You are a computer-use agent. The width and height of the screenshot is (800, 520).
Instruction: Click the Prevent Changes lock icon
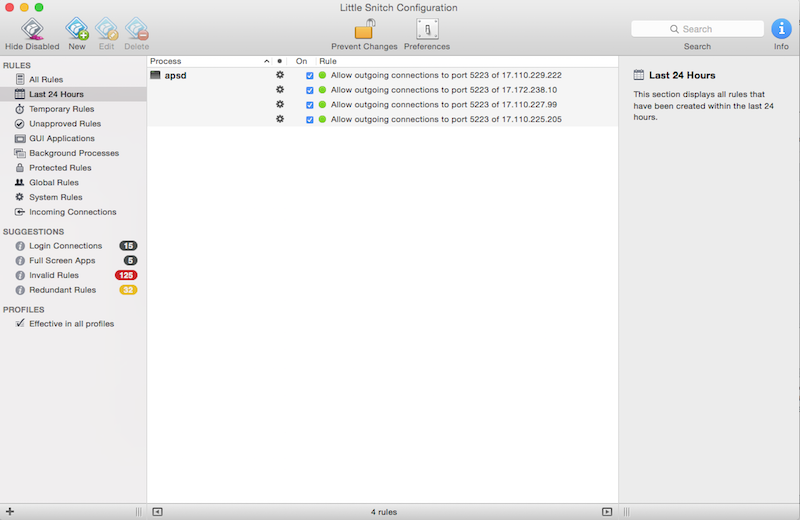coord(364,29)
